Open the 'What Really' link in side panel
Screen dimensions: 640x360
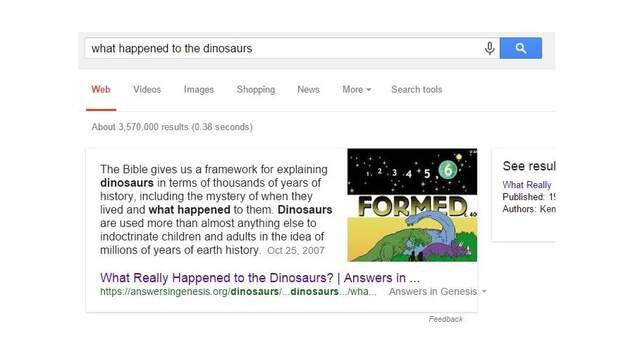(527, 185)
